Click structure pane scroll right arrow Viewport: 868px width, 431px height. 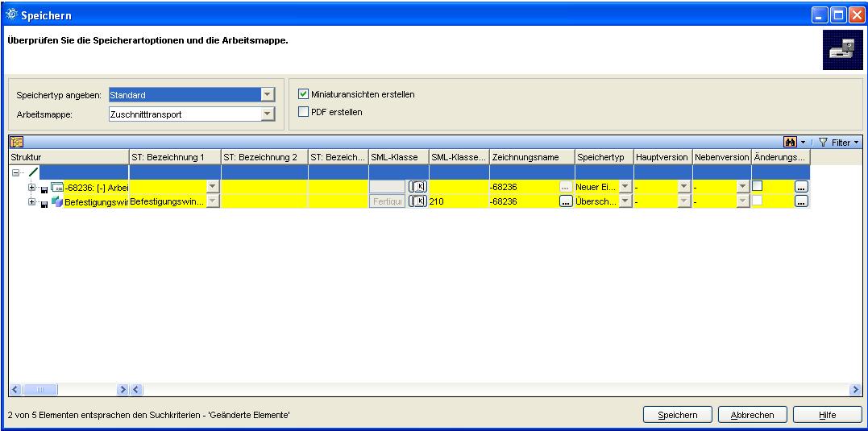tap(123, 389)
